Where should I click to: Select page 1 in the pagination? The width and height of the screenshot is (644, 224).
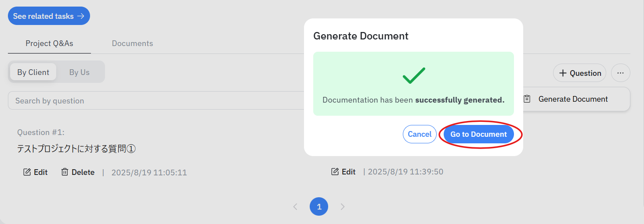319,206
